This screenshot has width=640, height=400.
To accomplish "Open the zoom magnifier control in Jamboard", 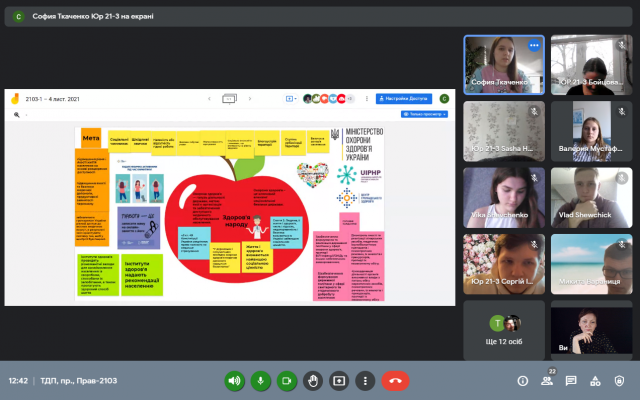I will coord(17,115).
